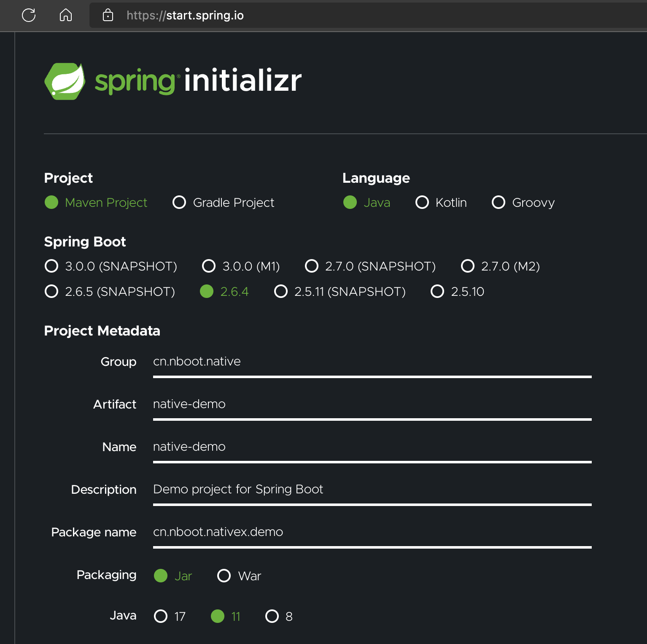Click the Spring leaf logo
Viewport: 647px width, 644px height.
click(x=65, y=81)
